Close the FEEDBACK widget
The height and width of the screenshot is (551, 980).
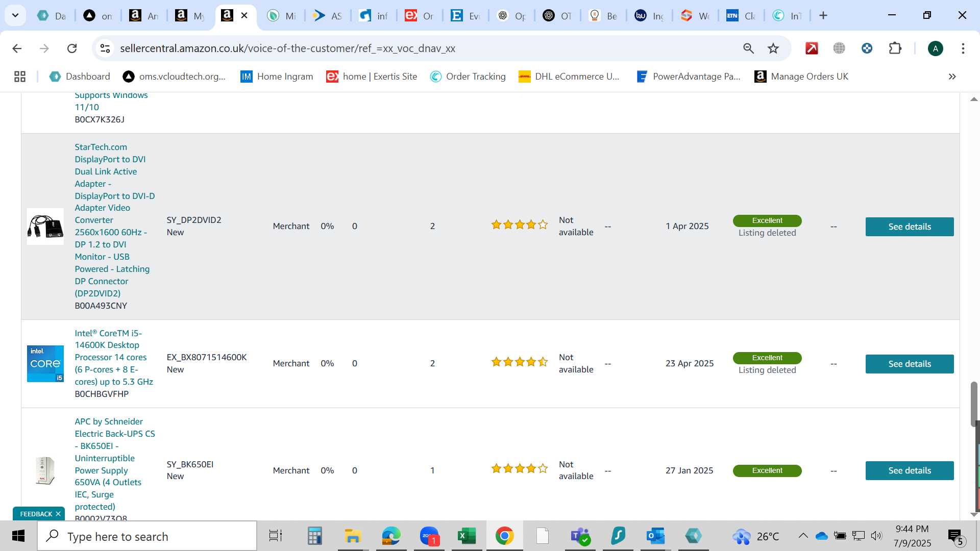click(58, 514)
